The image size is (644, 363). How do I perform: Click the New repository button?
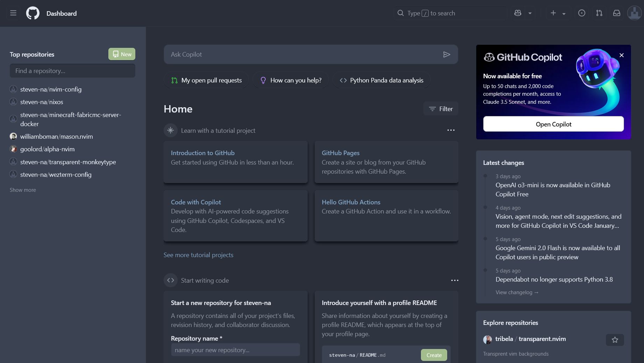tap(122, 54)
